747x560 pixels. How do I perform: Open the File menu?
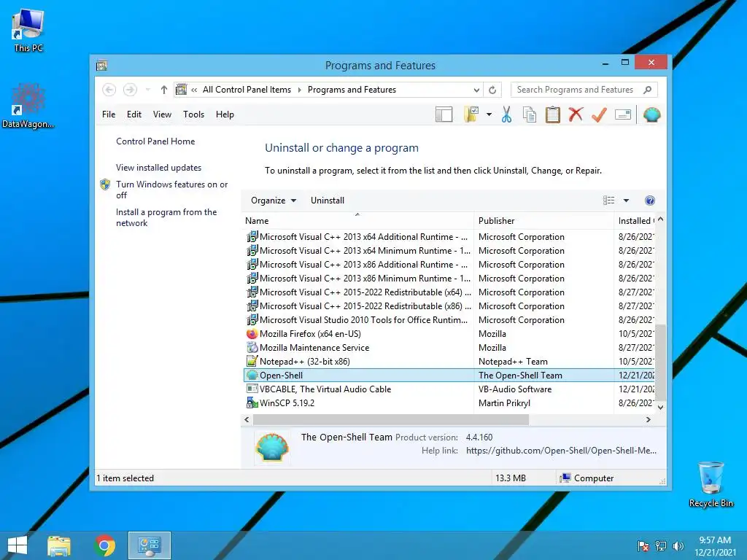click(109, 114)
